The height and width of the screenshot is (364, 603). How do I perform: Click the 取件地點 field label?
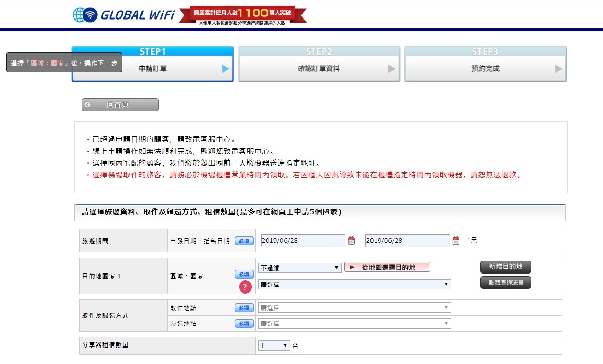coord(184,308)
